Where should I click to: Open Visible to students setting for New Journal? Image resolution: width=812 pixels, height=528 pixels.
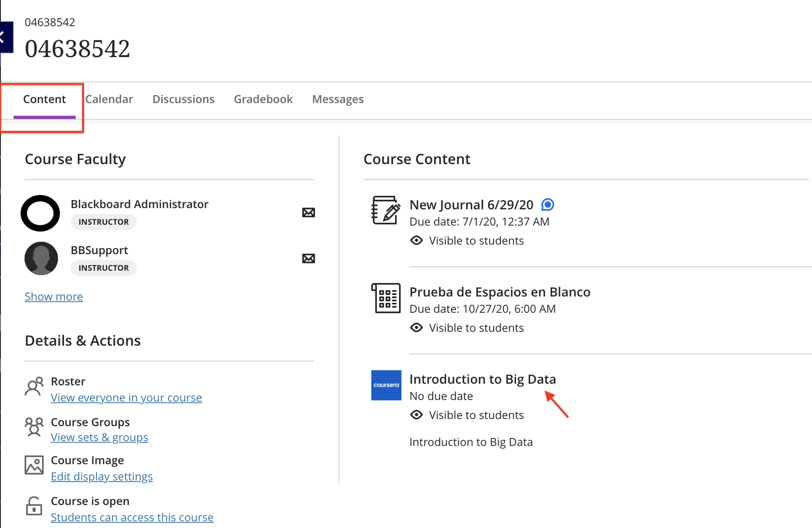(x=476, y=241)
